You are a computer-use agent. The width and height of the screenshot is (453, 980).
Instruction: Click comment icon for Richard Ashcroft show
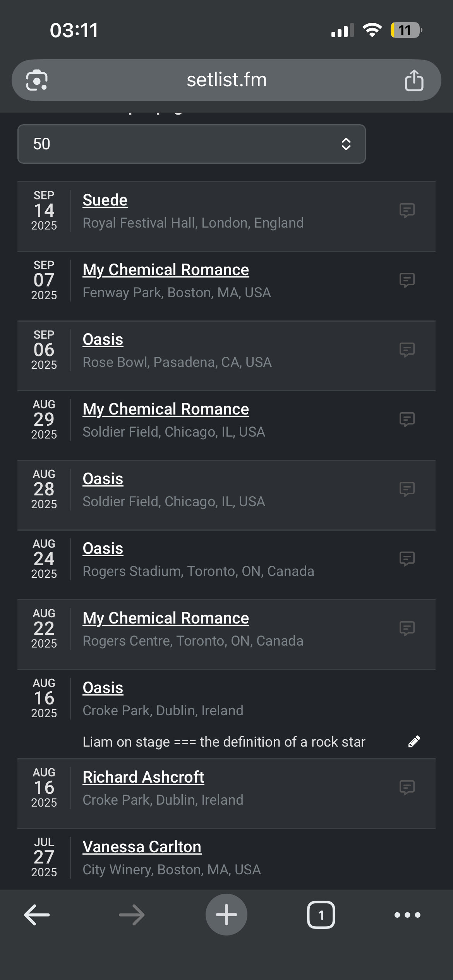[x=407, y=788]
